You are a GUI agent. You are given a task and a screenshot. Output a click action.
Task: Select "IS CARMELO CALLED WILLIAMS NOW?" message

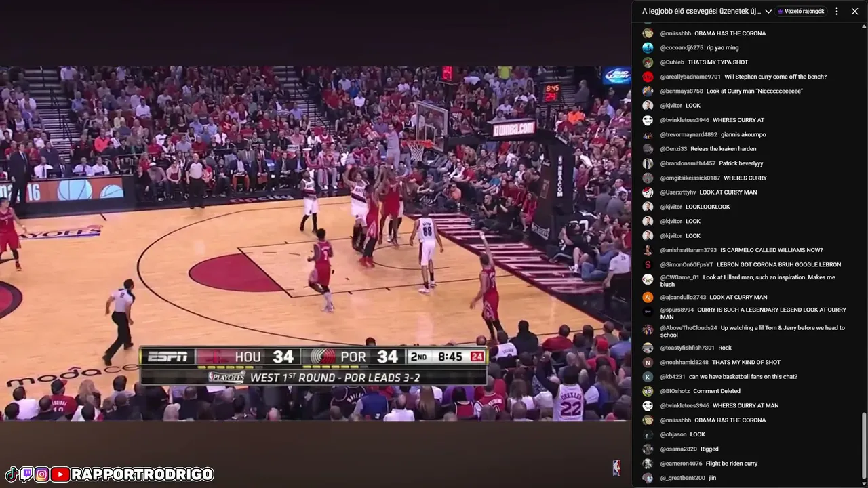pos(772,250)
